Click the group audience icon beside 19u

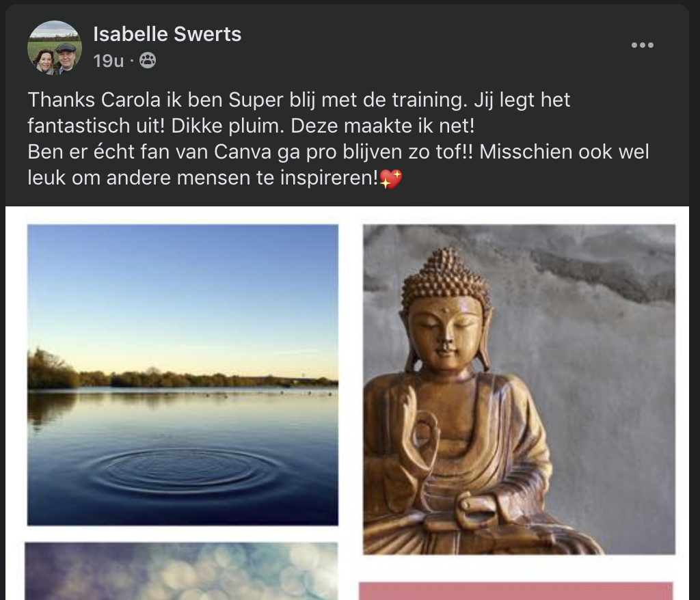148,60
